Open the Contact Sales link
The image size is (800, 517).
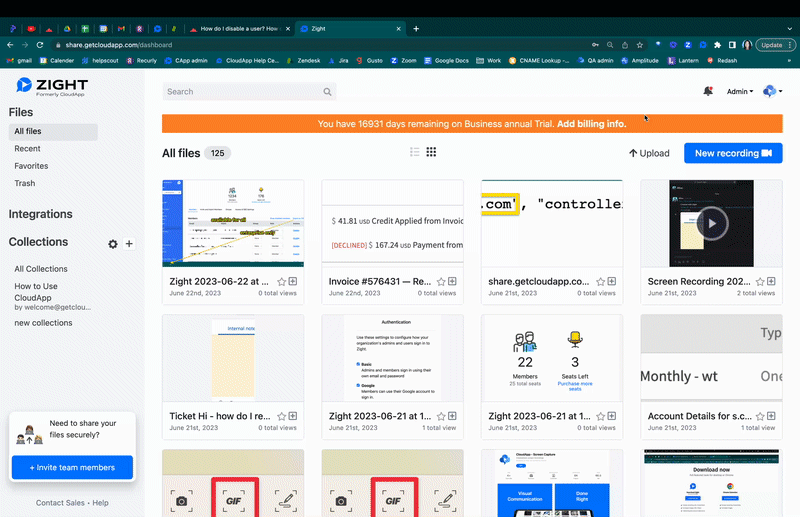coord(60,503)
